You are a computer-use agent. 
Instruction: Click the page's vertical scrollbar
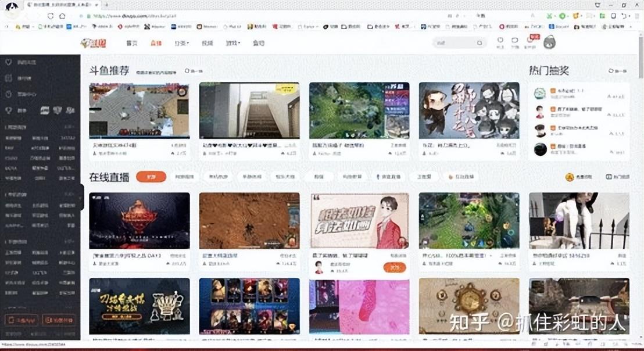point(641,58)
